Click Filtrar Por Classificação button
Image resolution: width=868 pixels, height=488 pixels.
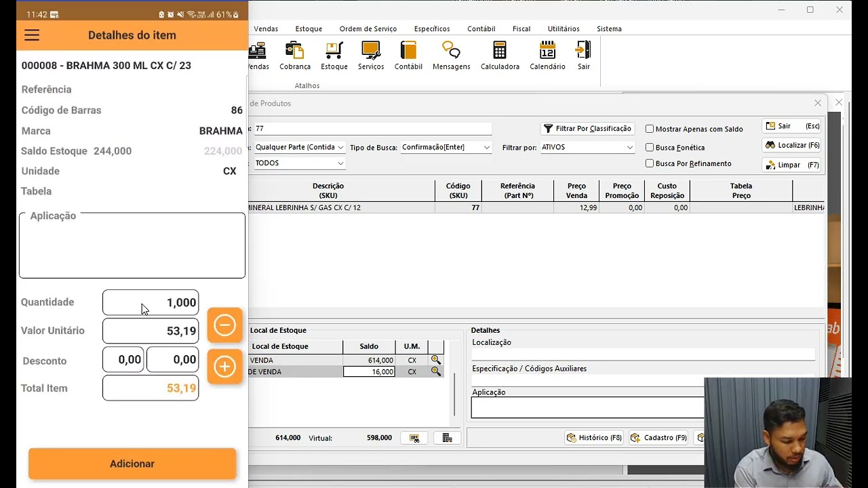point(587,129)
